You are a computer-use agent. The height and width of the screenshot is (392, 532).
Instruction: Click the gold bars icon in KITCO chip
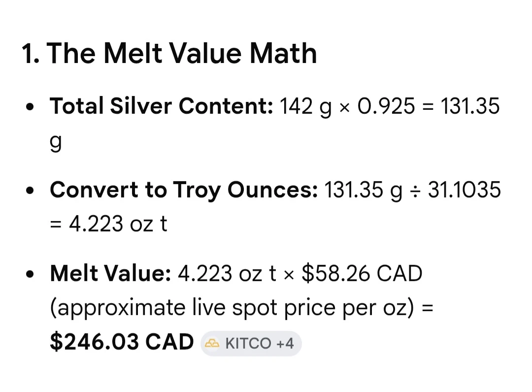pos(212,343)
